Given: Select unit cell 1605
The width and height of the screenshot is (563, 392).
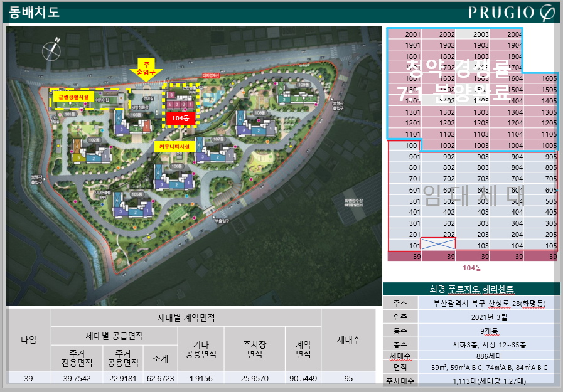Looking at the screenshot, I should pyautogui.click(x=540, y=78).
